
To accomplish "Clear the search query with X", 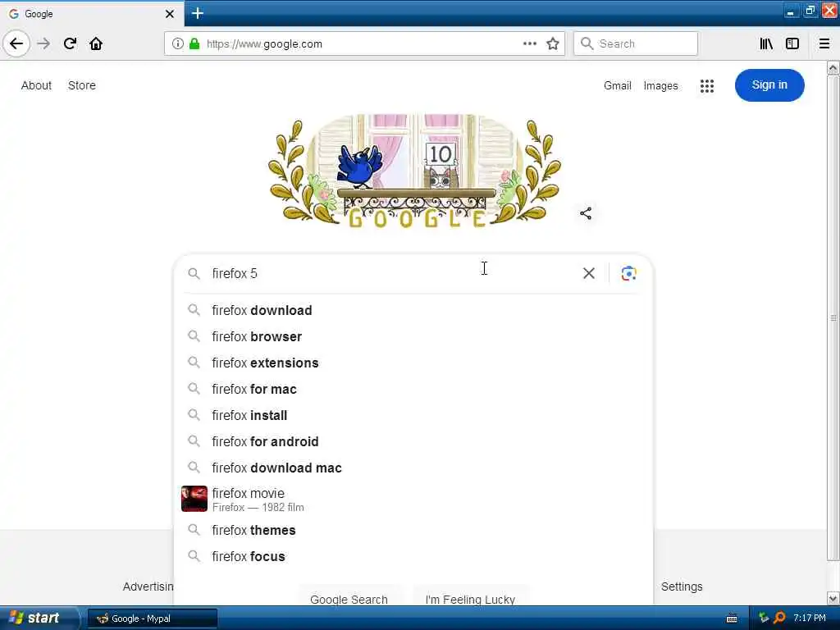I will pyautogui.click(x=589, y=273).
